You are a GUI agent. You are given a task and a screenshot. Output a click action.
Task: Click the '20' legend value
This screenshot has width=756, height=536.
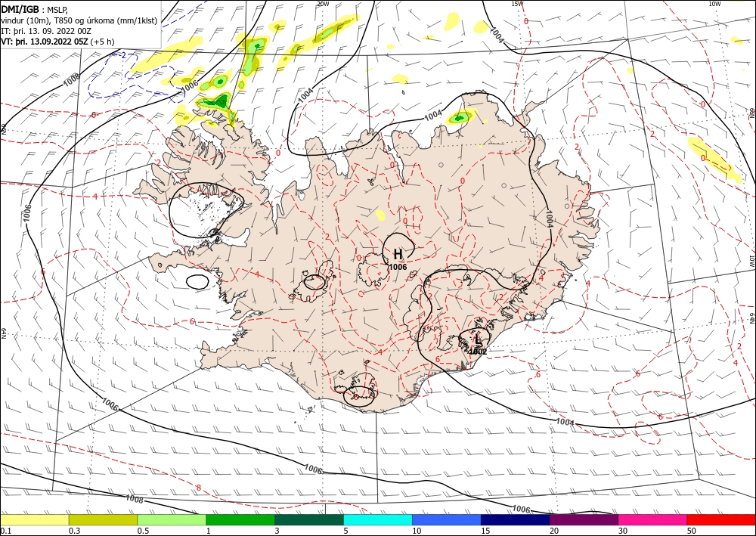[554, 531]
